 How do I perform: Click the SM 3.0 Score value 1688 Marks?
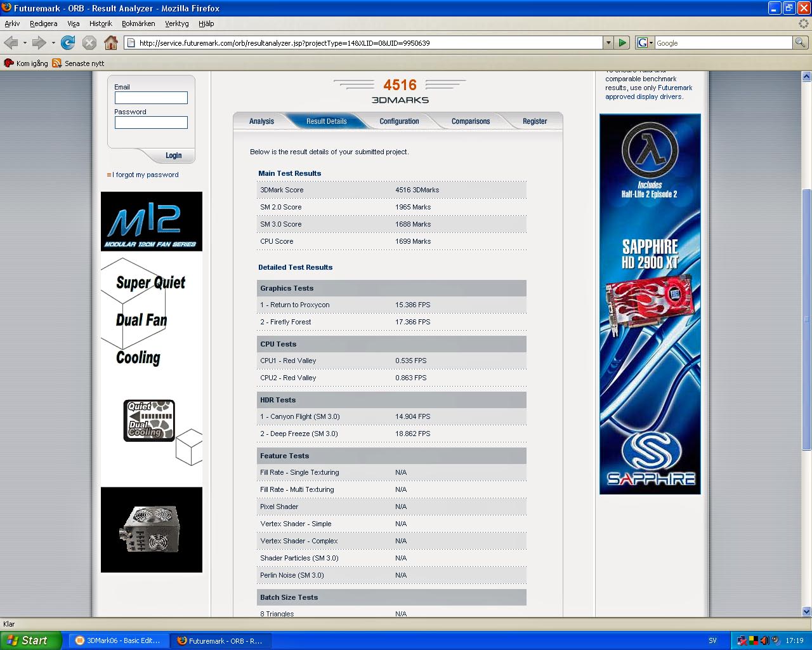413,224
